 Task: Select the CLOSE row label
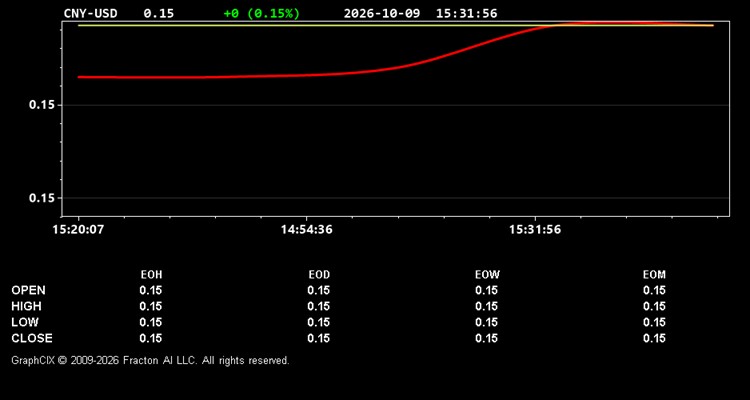(x=32, y=338)
